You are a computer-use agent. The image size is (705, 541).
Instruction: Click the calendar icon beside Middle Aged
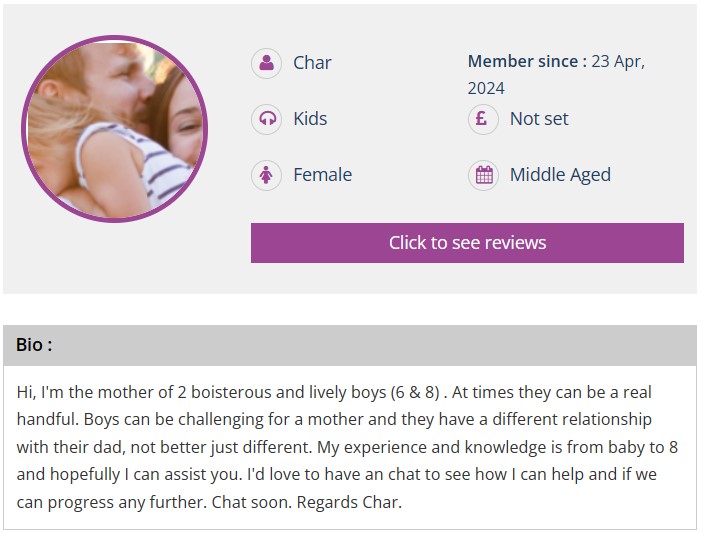(483, 175)
